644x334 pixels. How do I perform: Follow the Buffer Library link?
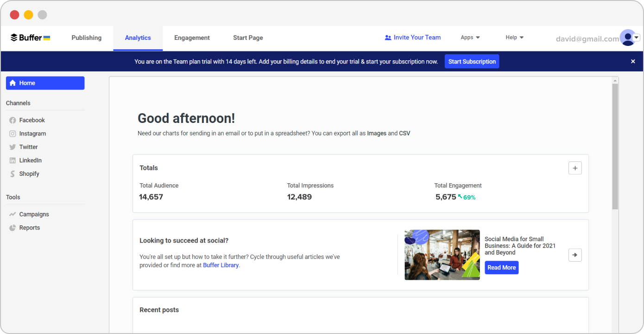point(221,265)
